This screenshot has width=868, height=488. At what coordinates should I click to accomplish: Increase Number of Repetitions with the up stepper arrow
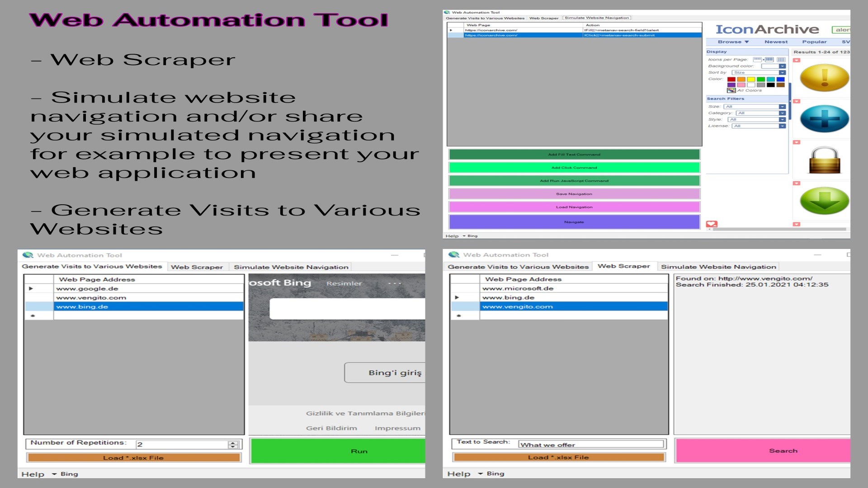click(233, 442)
